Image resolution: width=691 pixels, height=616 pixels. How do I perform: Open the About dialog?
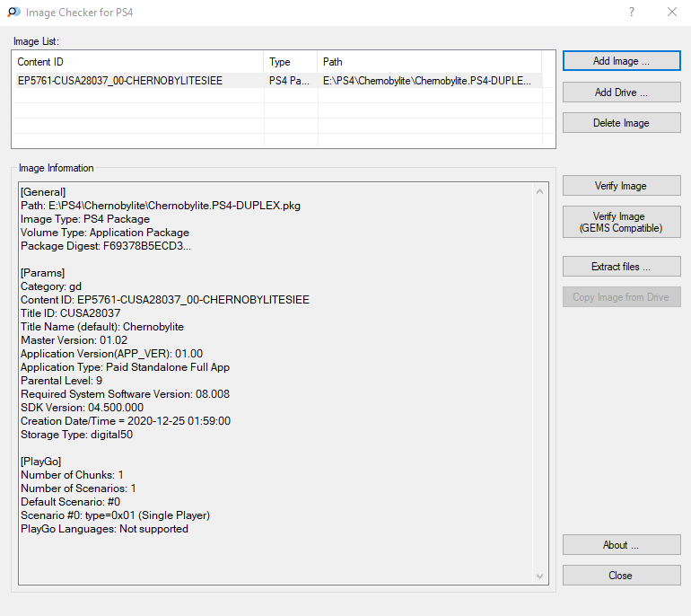[x=621, y=545]
